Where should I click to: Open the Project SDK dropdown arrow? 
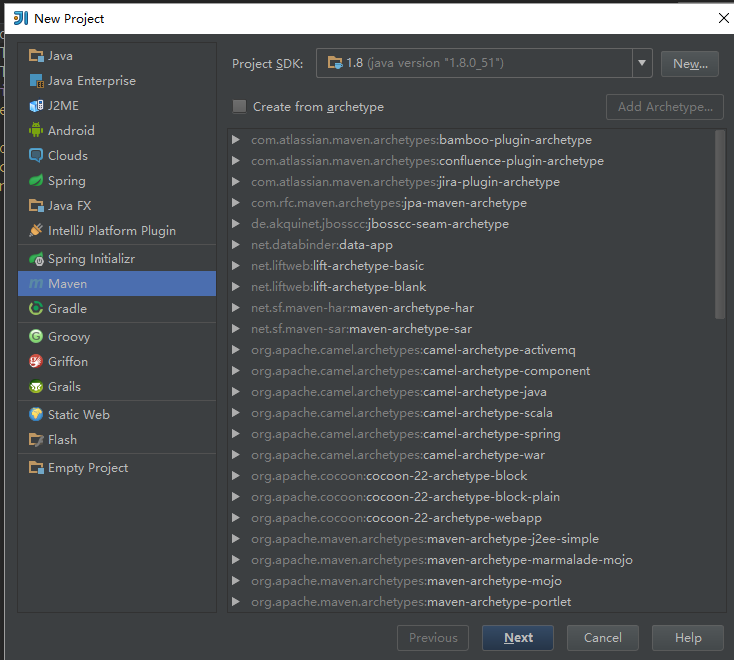click(642, 63)
